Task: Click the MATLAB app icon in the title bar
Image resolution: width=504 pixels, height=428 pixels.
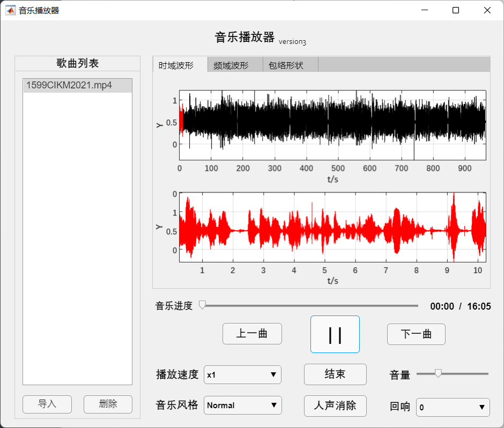Action: tap(10, 10)
